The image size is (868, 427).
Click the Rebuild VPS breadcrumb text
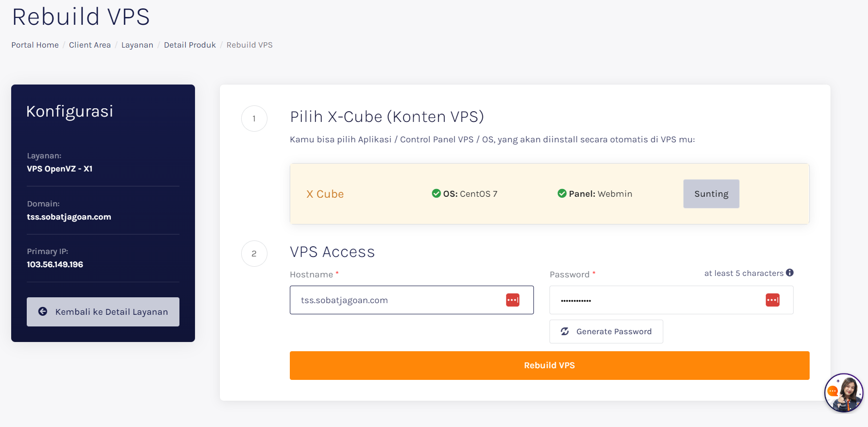[x=249, y=45]
